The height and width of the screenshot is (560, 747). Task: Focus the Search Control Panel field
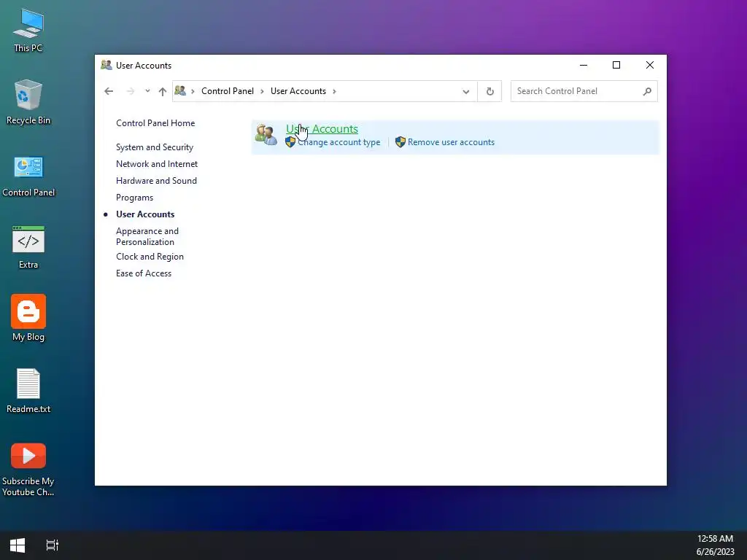(584, 91)
